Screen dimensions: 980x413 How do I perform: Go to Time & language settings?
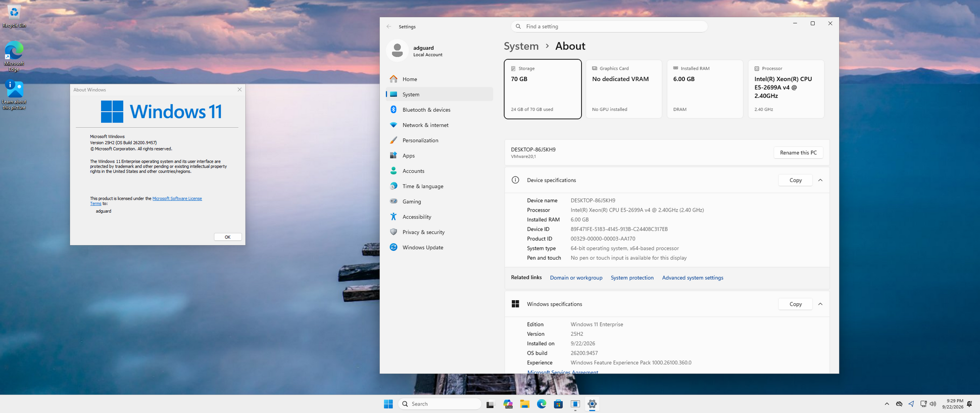tap(439, 186)
